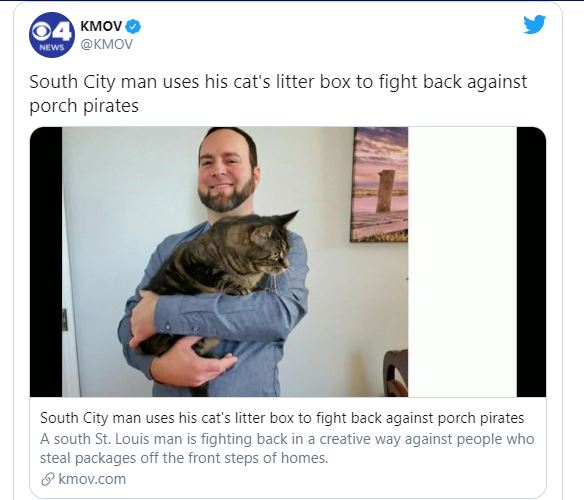Click the tabby cat in the photo
Screen dimensions: 584x500
[220, 276]
